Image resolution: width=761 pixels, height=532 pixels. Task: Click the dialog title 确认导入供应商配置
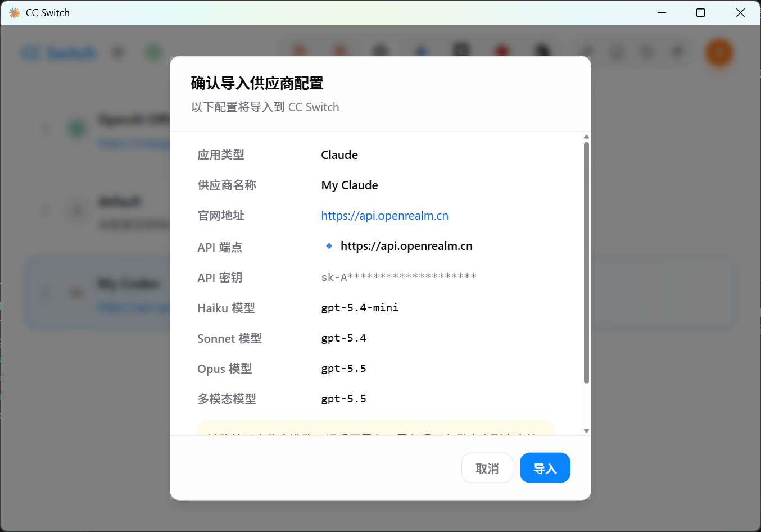tap(257, 83)
